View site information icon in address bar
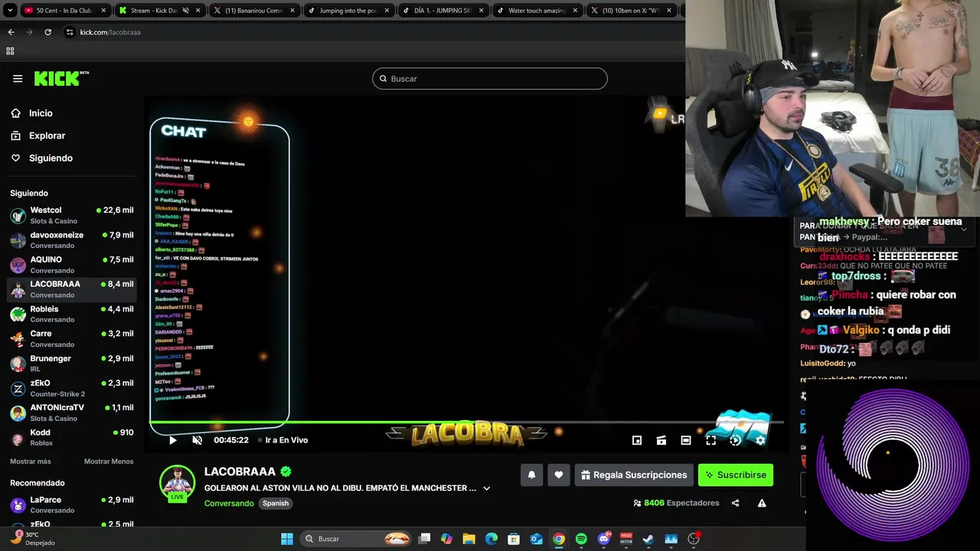The height and width of the screenshot is (551, 980). click(70, 32)
